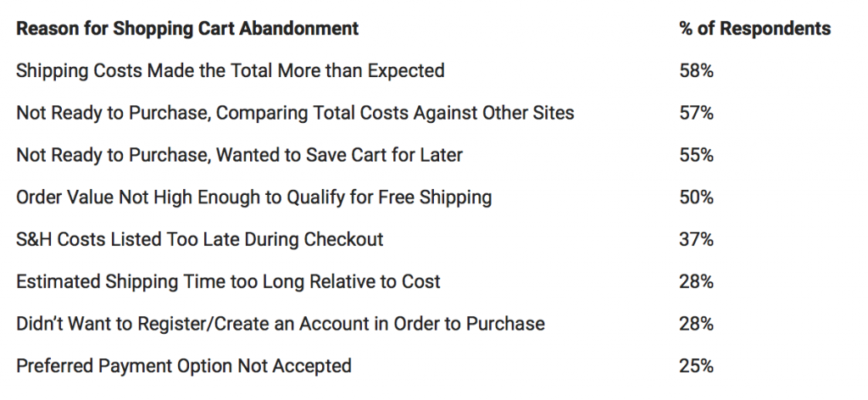The height and width of the screenshot is (400, 868).
Task: Click the 50% value
Action: point(697,197)
